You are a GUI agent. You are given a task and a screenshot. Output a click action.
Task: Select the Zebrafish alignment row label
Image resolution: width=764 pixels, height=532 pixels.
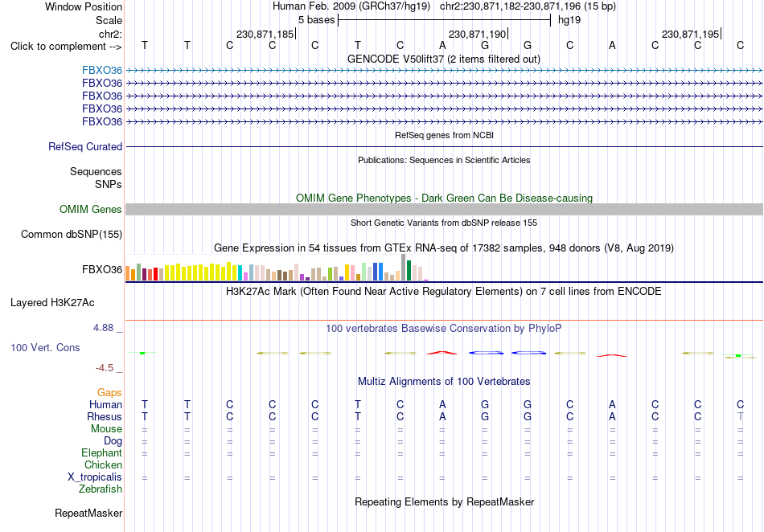pyautogui.click(x=101, y=489)
